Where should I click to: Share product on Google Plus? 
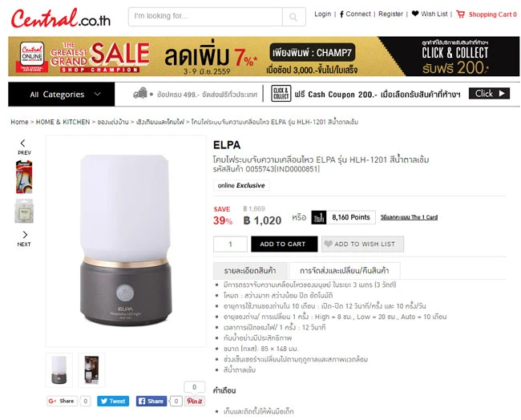tap(62, 401)
